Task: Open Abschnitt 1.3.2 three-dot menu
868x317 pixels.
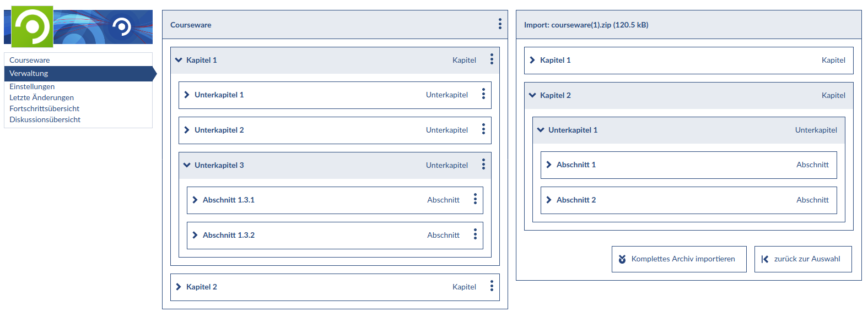Action: tap(475, 234)
